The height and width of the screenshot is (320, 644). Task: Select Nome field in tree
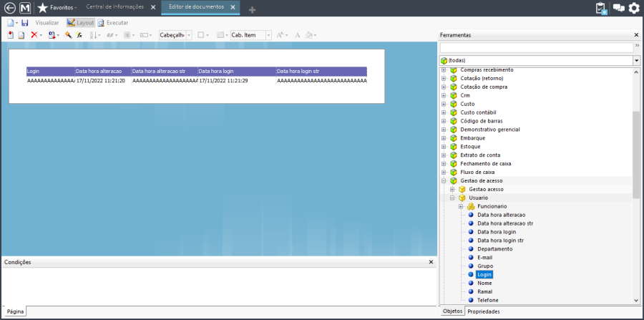pos(484,283)
